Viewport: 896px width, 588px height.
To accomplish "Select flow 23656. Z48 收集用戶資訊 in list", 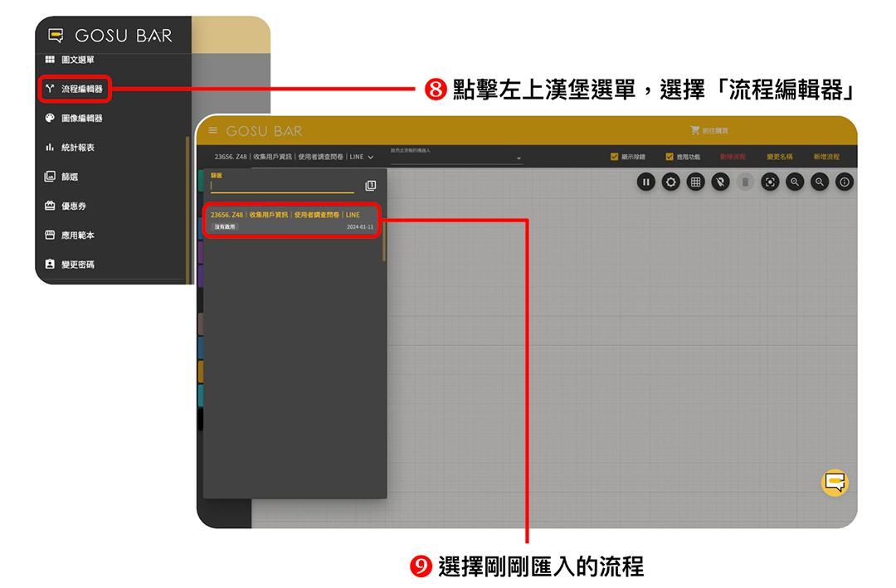I will tap(292, 220).
